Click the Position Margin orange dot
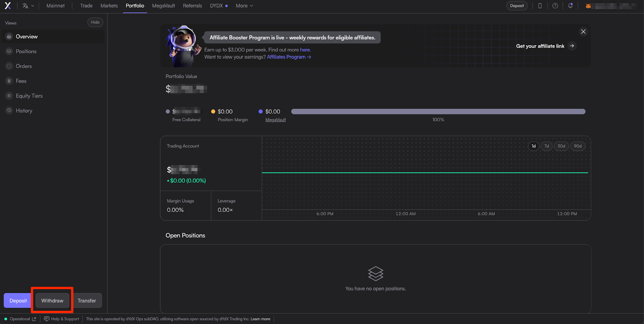Screen dimensions: 644x324 (213, 112)
